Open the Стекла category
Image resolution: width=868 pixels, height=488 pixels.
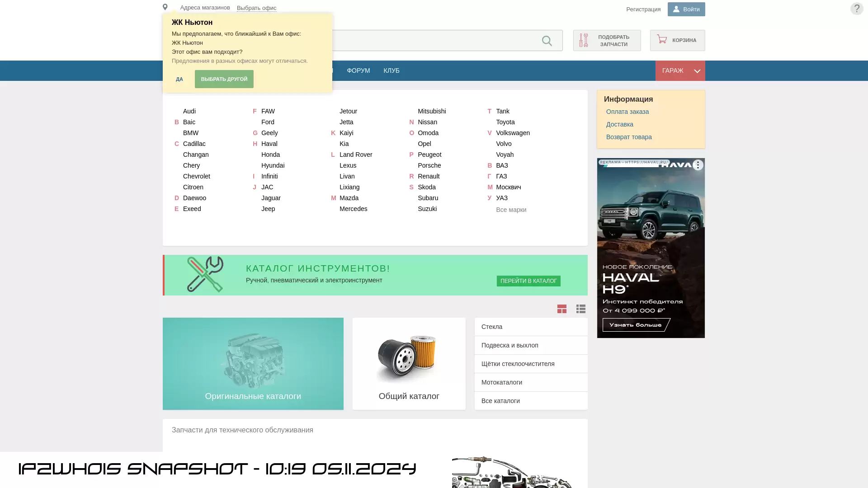pos(531,327)
